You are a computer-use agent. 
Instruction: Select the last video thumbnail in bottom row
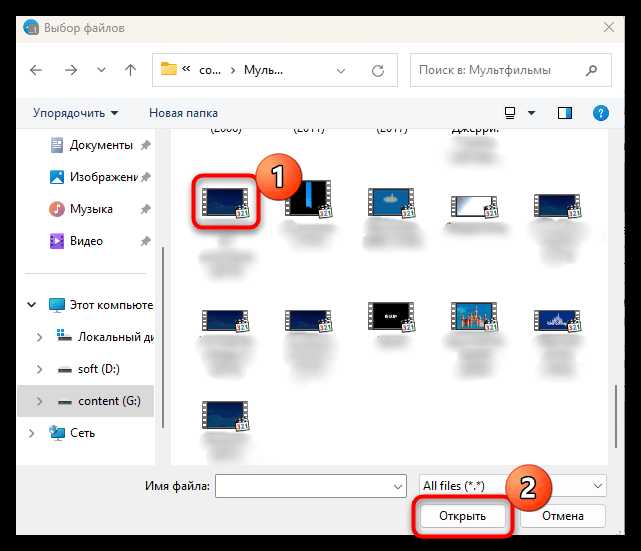point(225,416)
